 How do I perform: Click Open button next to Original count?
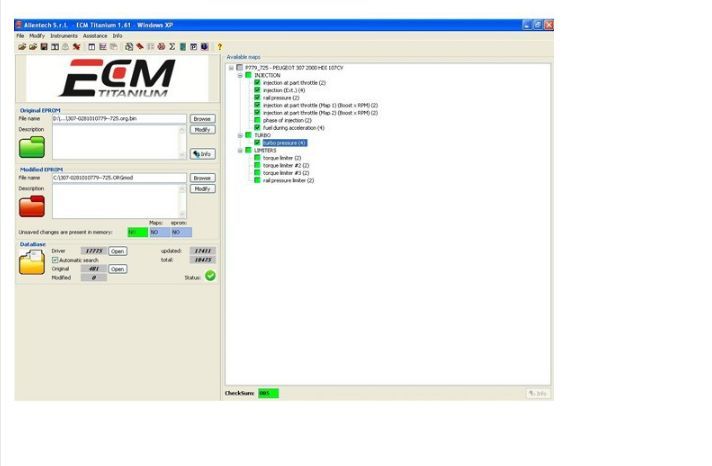pyautogui.click(x=118, y=269)
